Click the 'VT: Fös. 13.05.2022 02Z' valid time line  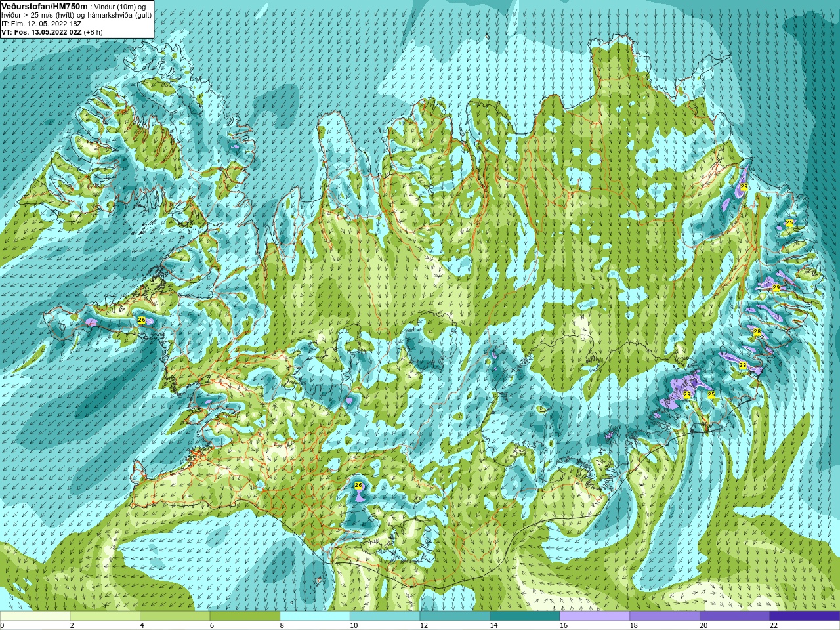41,31
